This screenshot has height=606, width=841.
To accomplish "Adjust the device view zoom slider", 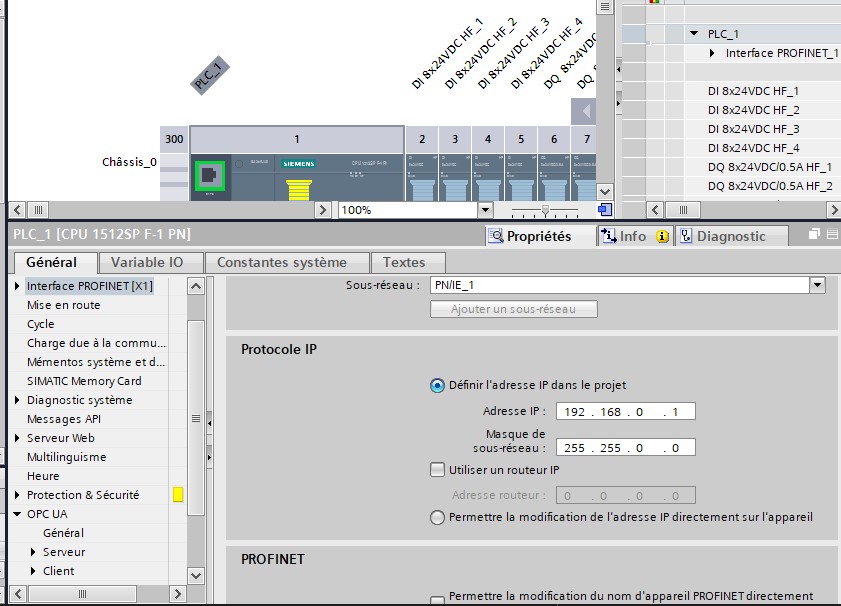I will 545,210.
